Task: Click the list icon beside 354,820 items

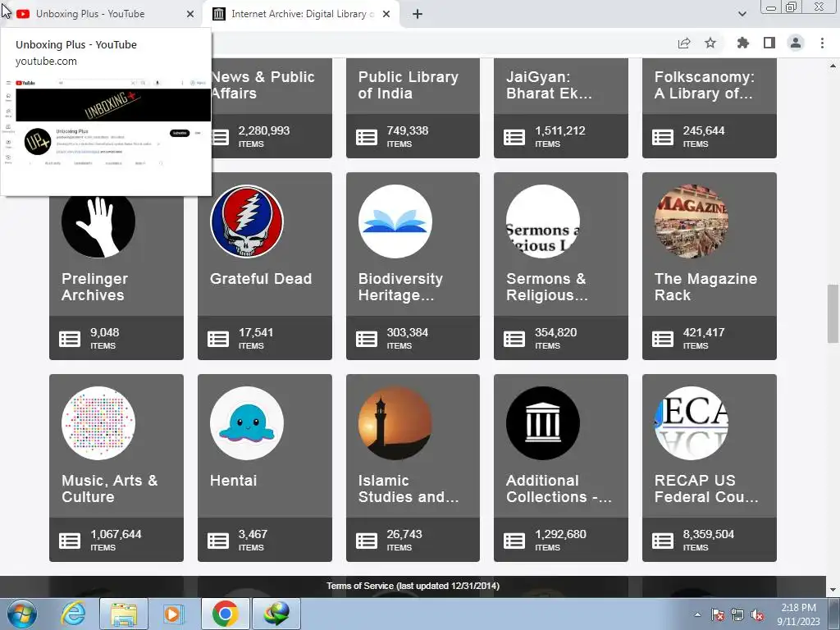Action: (514, 339)
